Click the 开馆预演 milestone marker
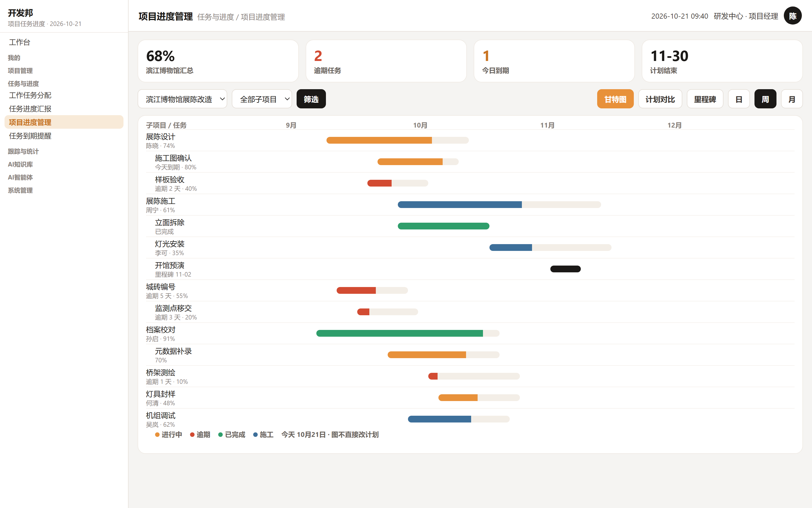The image size is (812, 508). (565, 269)
